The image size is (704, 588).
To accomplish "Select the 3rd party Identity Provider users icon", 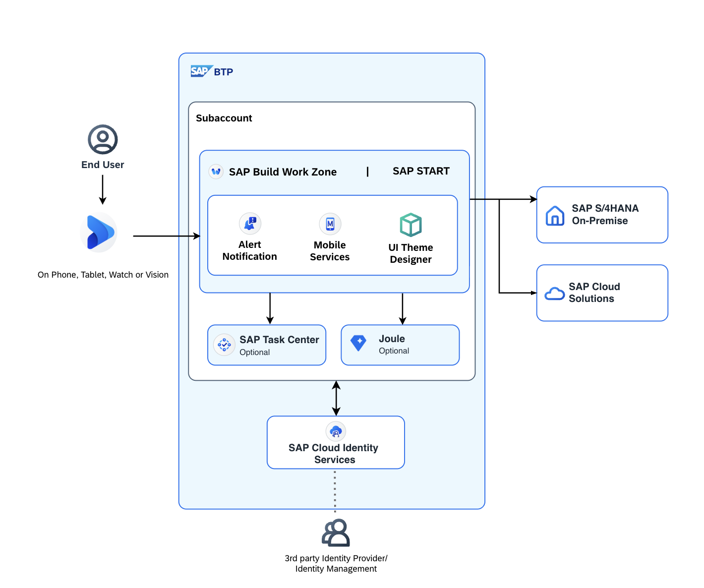I will tap(336, 533).
